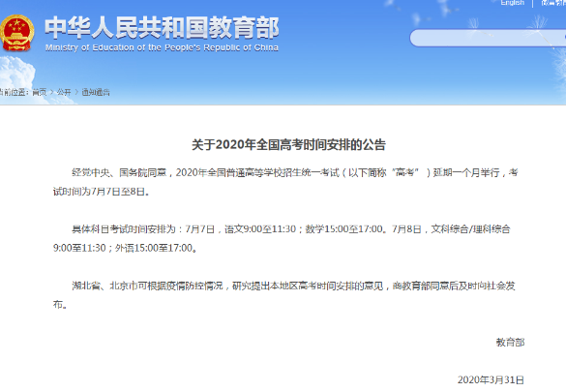
Task: Click the Ministry of Education English subtitle
Action: coord(162,47)
